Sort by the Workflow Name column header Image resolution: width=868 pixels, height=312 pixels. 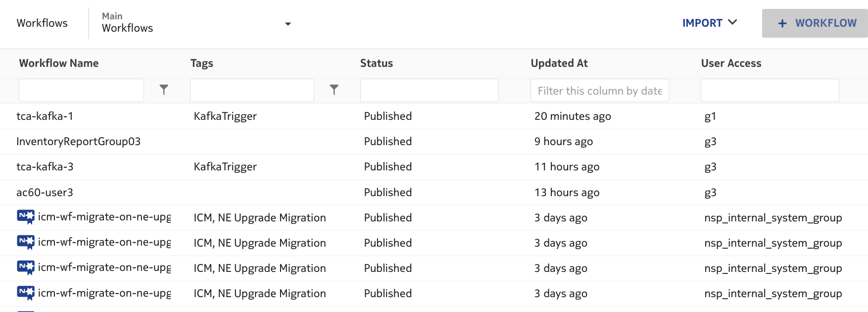click(x=59, y=63)
